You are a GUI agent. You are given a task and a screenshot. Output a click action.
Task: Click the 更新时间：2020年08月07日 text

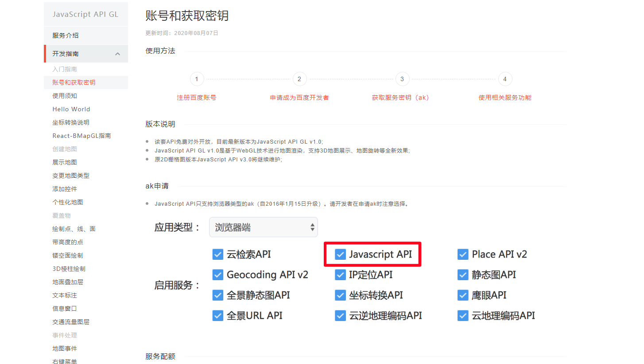(x=182, y=33)
